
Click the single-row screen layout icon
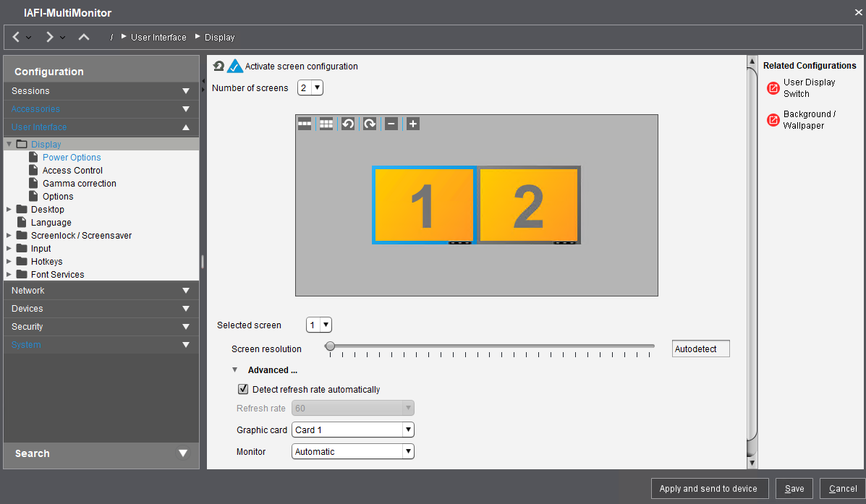click(305, 124)
